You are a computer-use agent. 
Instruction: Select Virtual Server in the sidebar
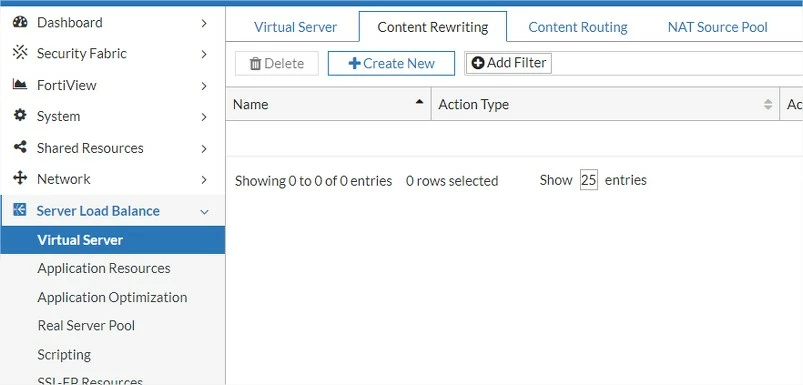click(x=113, y=240)
